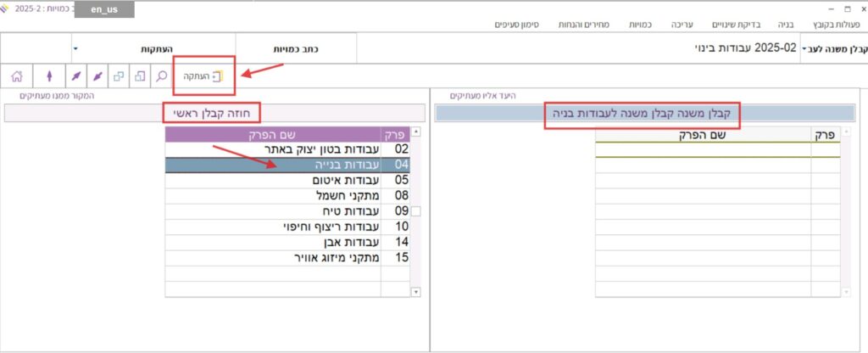Open the מחירים והנחות menu
The height and width of the screenshot is (353, 868).
point(583,25)
